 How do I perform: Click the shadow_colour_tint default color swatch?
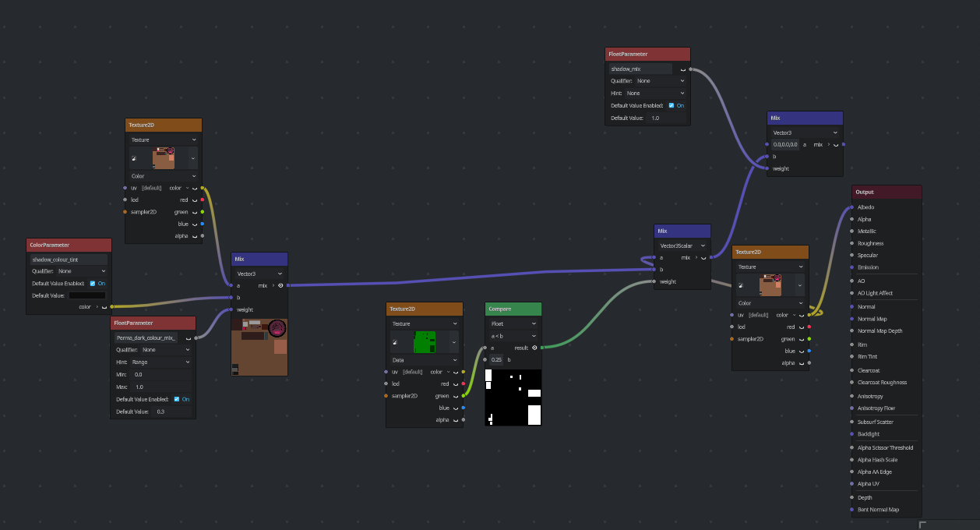tap(86, 295)
